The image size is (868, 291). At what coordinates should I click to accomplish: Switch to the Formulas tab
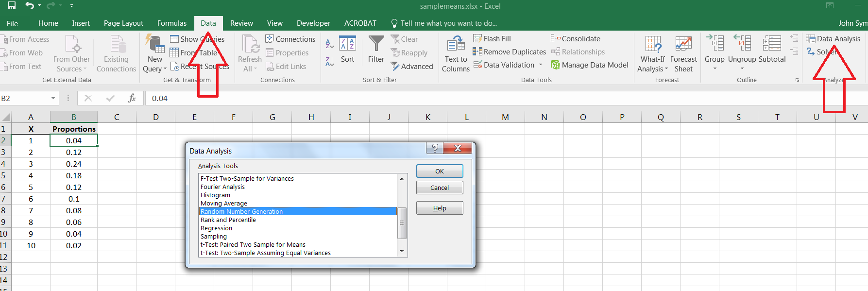pyautogui.click(x=171, y=23)
